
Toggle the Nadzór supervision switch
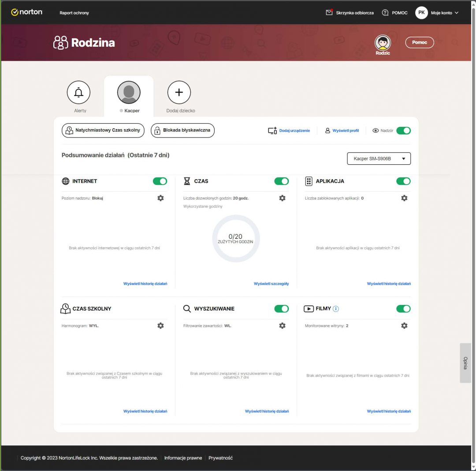tap(403, 130)
